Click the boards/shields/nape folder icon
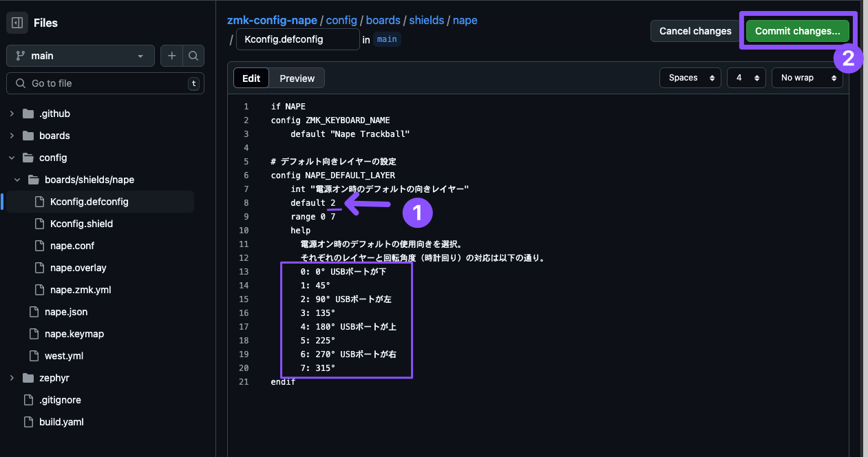The width and height of the screenshot is (868, 457). click(34, 180)
